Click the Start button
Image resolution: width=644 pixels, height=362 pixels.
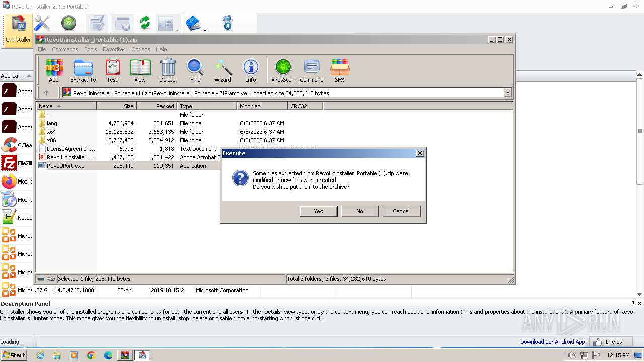(14, 355)
